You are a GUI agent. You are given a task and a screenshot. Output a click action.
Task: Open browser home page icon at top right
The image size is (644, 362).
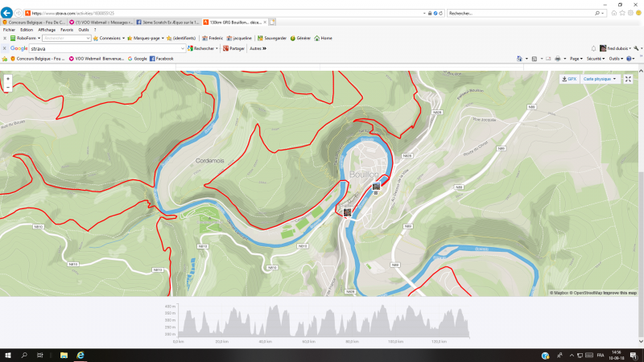coord(614,13)
